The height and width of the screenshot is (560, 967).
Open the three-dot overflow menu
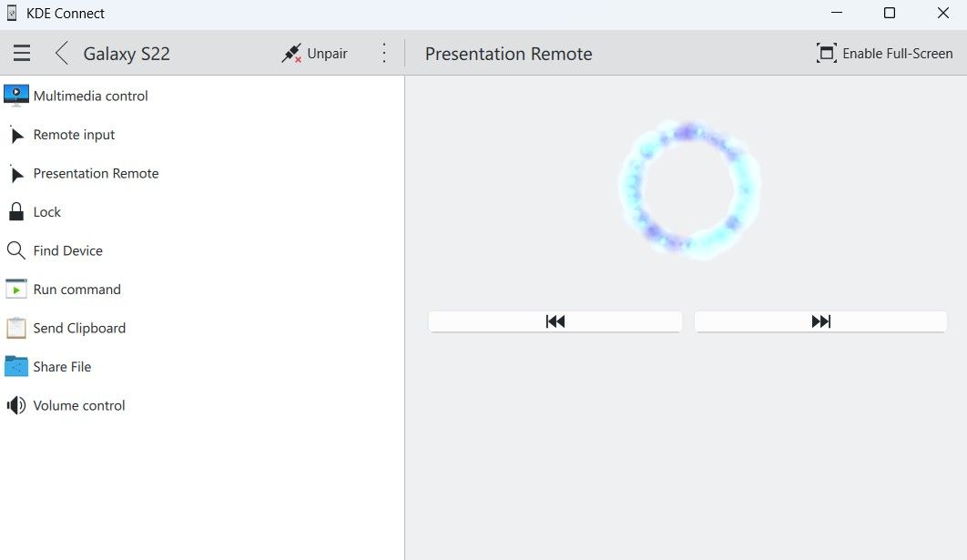click(x=383, y=53)
